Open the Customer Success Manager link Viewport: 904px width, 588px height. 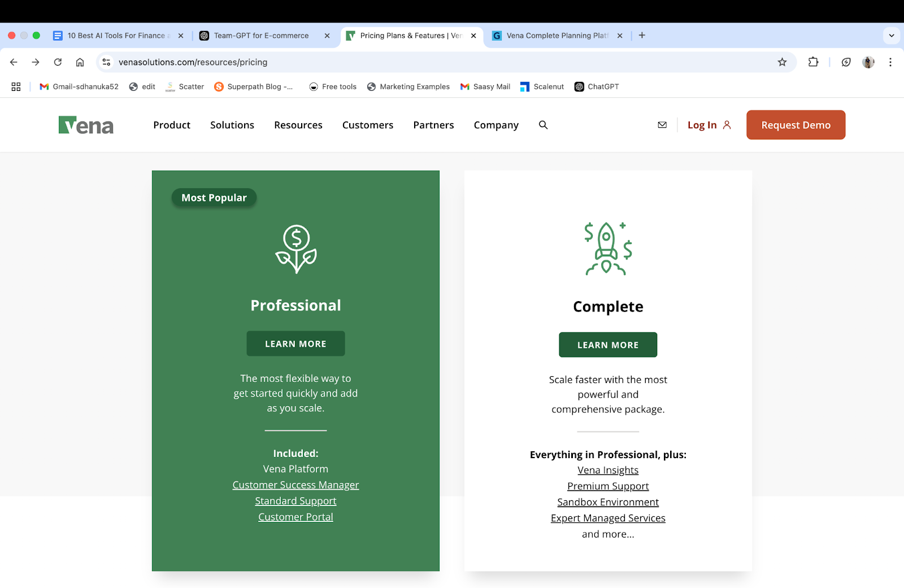tap(295, 485)
